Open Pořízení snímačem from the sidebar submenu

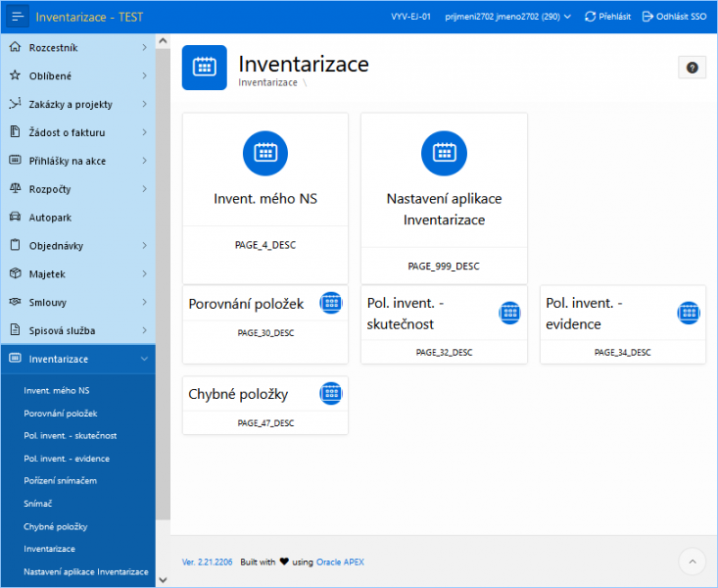(60, 481)
